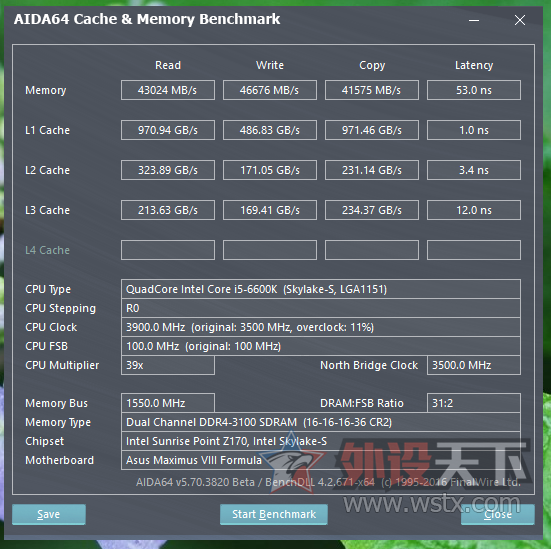Click the CPU Type information field
The image size is (551, 549).
[x=321, y=289]
